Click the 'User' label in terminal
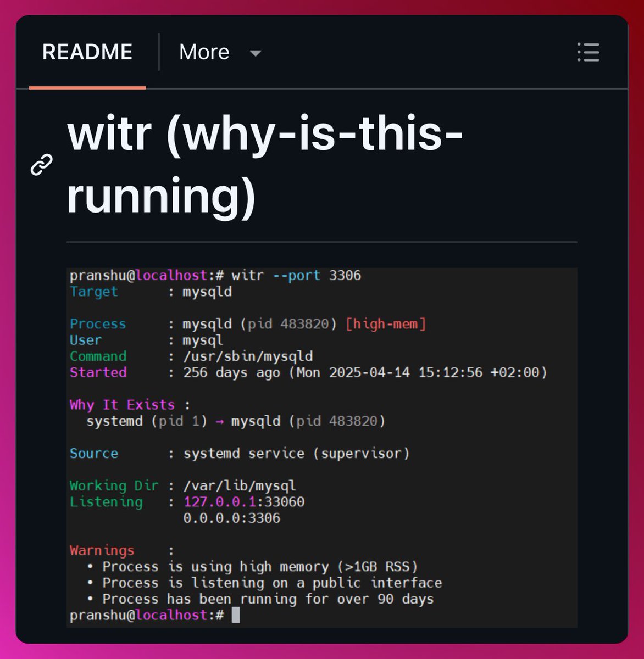The height and width of the screenshot is (659, 644). tap(86, 340)
